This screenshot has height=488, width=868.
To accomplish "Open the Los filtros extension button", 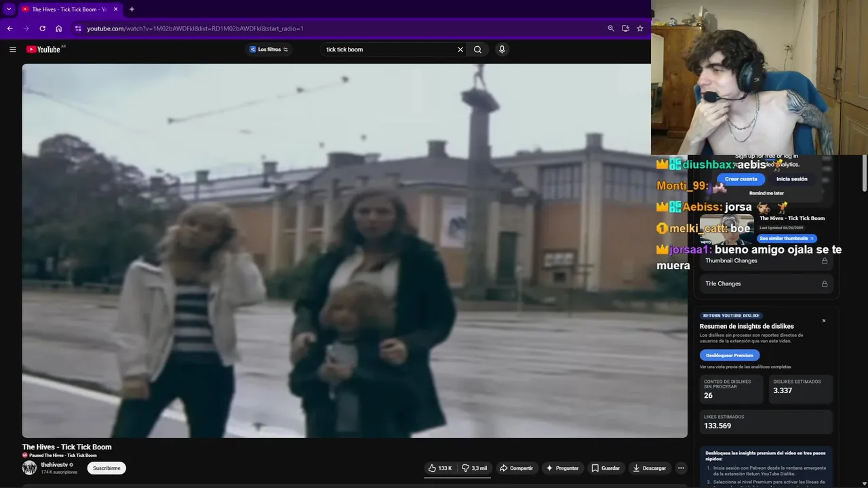I will coord(269,49).
